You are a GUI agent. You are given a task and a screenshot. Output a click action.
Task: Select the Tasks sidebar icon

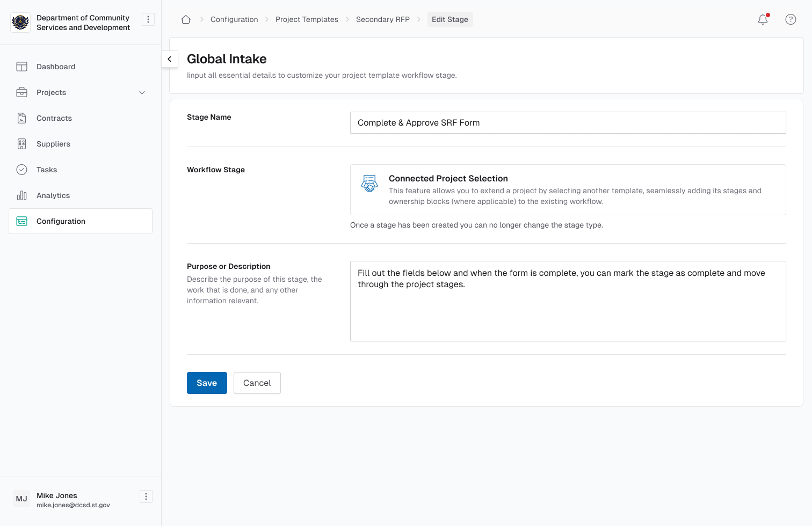(x=21, y=170)
